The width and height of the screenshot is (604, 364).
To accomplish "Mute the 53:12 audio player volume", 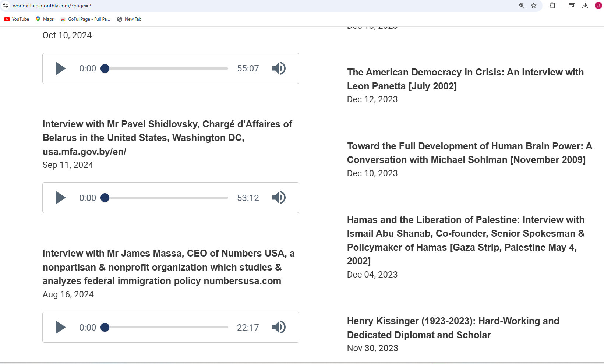I will [x=279, y=198].
